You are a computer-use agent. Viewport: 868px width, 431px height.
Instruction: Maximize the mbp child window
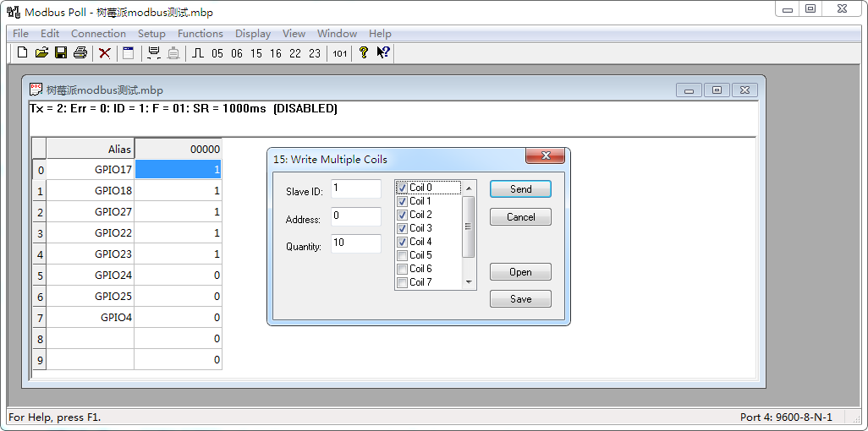tap(717, 90)
